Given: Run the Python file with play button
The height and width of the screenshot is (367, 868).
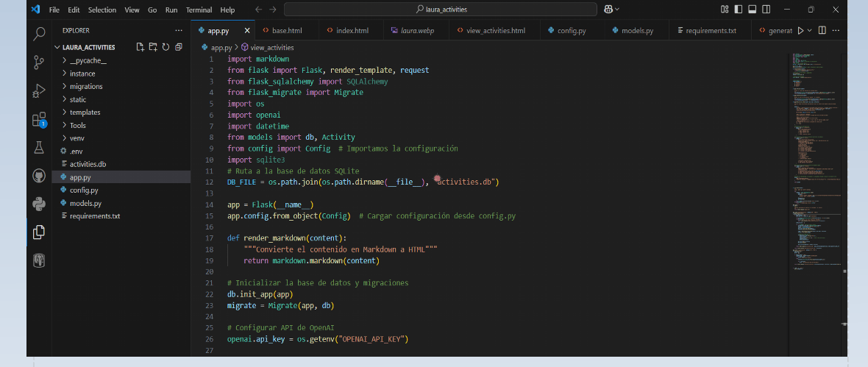Looking at the screenshot, I should click(800, 30).
